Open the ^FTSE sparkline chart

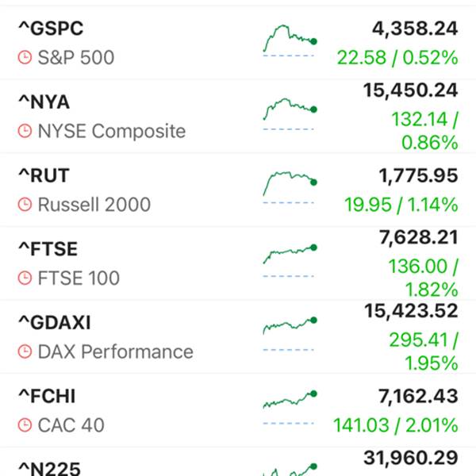(290, 261)
